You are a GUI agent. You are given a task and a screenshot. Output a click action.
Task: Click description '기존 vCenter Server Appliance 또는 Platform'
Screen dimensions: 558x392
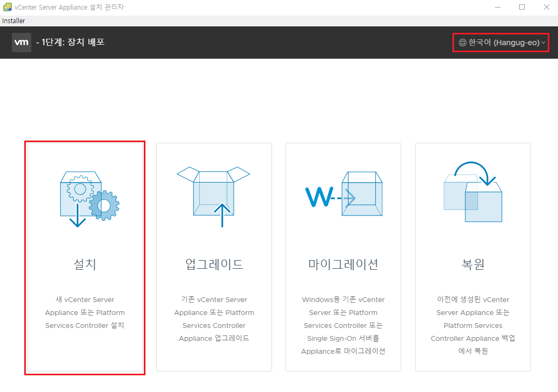tap(214, 306)
